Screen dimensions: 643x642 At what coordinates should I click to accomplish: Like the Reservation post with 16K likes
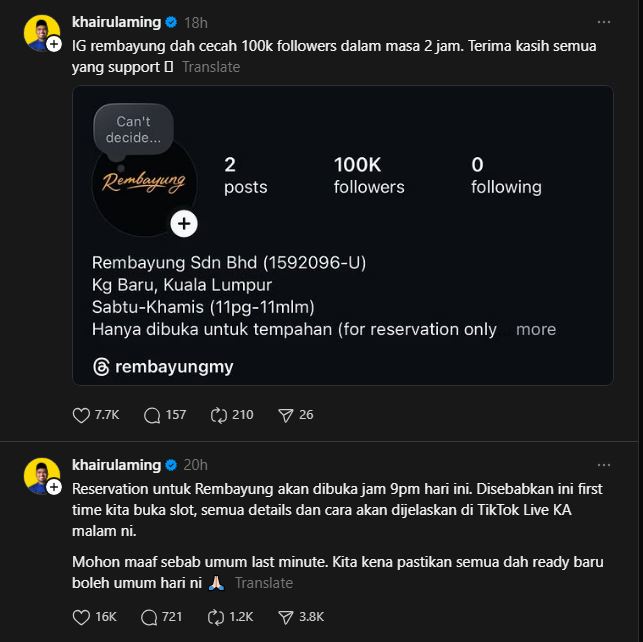[x=82, y=617]
